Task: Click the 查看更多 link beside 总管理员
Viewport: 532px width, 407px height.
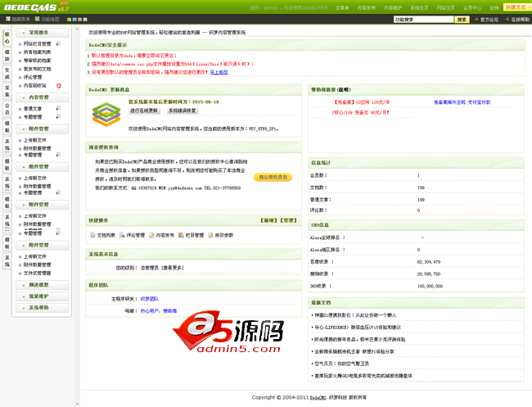Action: tap(173, 268)
